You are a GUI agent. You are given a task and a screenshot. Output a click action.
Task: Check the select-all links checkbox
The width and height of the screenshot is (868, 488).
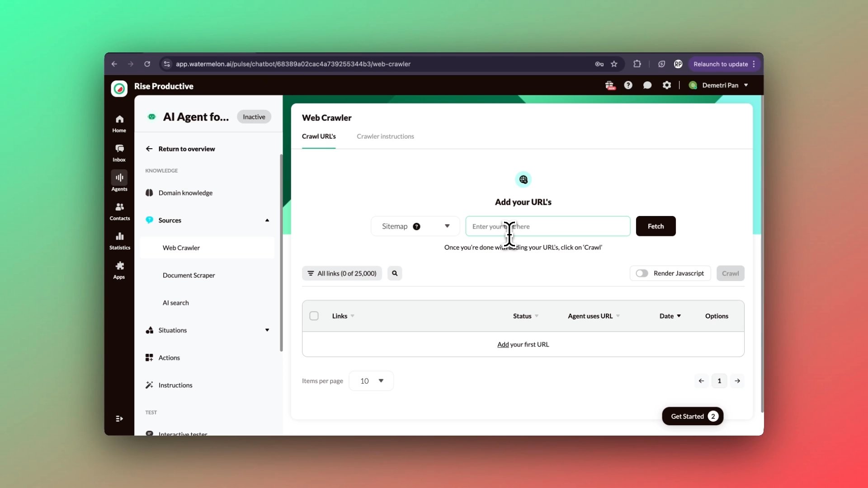coord(314,316)
